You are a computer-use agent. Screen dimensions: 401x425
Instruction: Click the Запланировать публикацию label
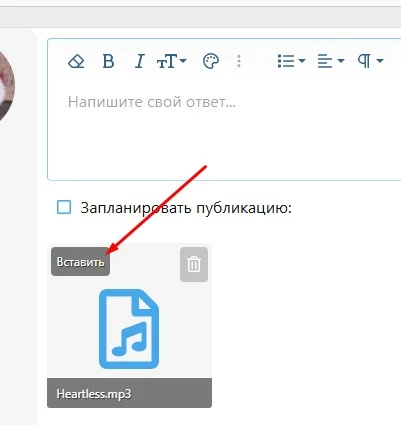point(186,208)
